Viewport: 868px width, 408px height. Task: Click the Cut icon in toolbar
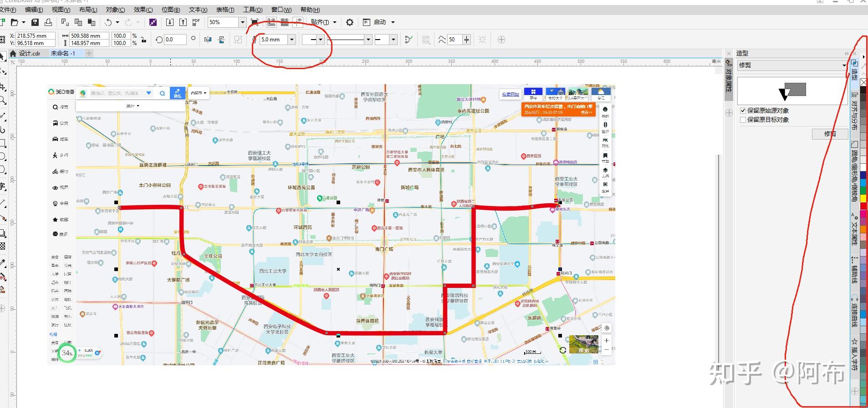[x=65, y=22]
